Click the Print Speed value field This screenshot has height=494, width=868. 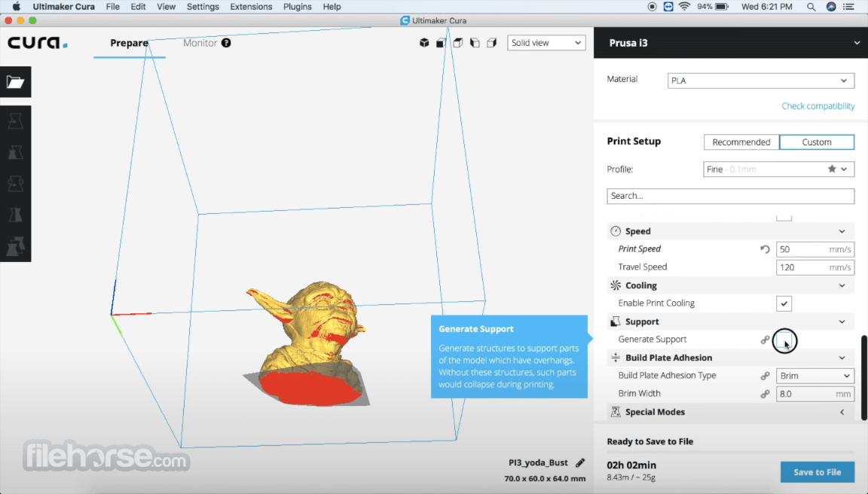[x=815, y=249]
